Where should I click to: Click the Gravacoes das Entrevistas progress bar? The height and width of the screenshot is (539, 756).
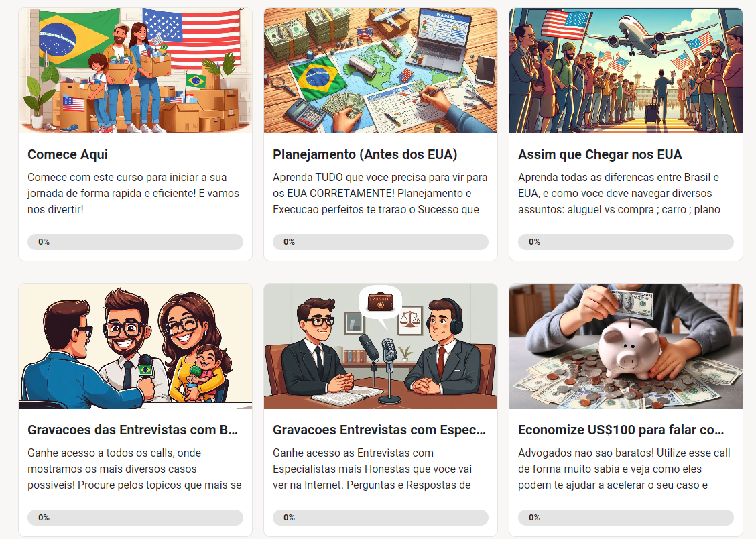(x=135, y=518)
